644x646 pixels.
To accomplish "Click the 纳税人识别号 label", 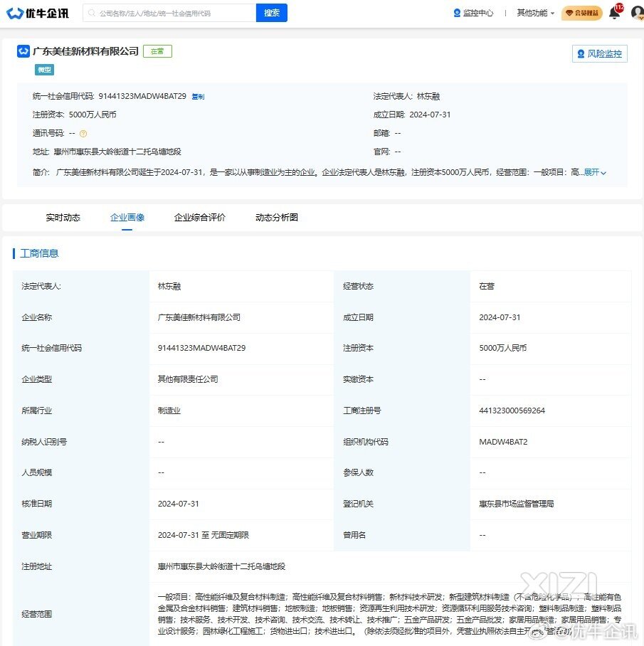I will point(44,442).
